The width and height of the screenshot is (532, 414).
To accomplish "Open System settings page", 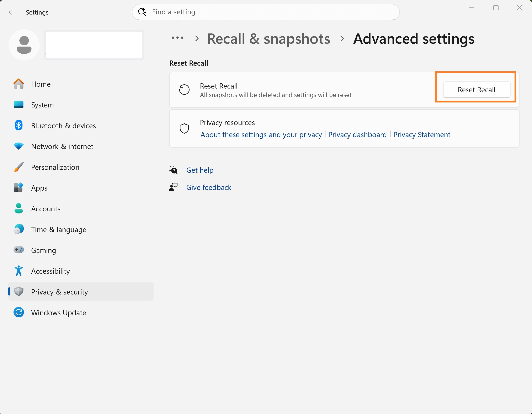I will click(x=81, y=105).
